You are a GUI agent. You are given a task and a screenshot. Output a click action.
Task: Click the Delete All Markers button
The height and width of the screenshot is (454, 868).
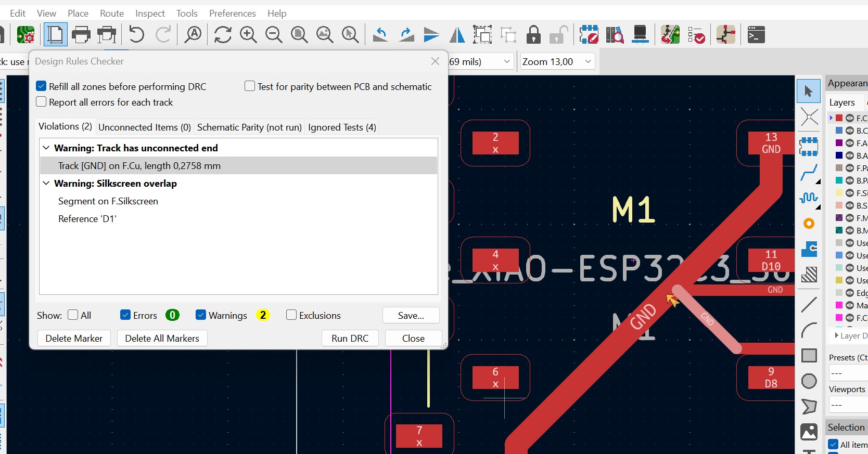tap(162, 338)
